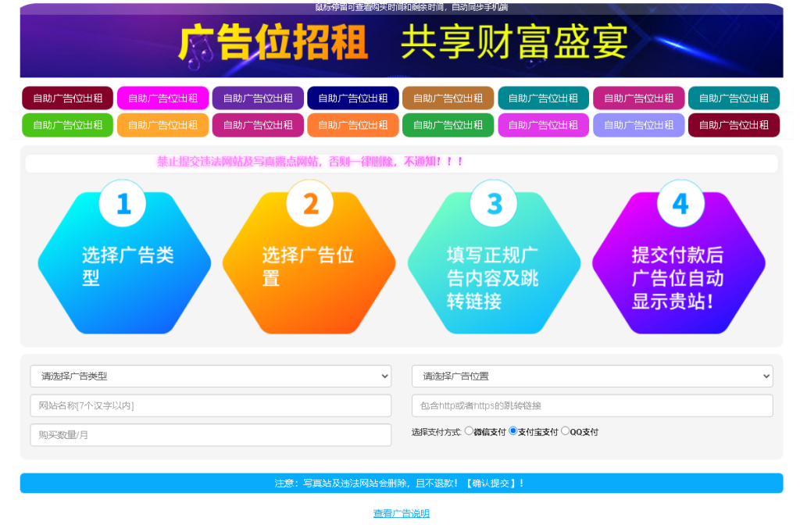This screenshot has width=800, height=532.
Task: Click the orange 自助广告位出租 ad slot
Action: click(162, 125)
